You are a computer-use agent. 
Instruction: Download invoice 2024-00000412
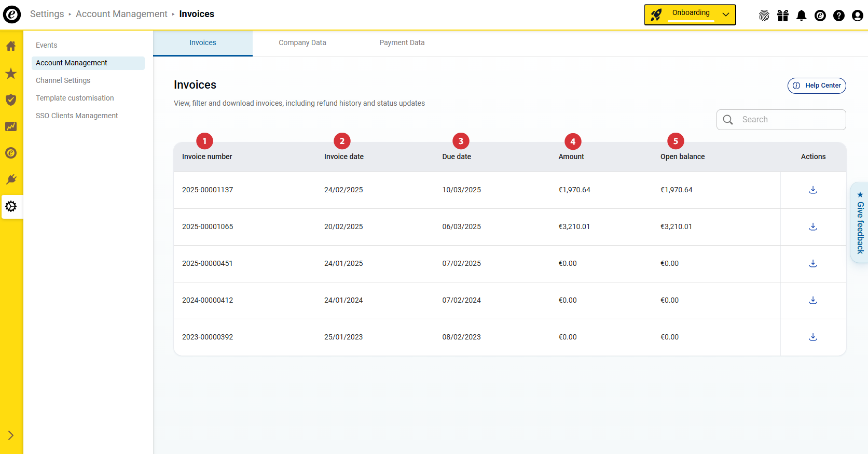pos(813,300)
